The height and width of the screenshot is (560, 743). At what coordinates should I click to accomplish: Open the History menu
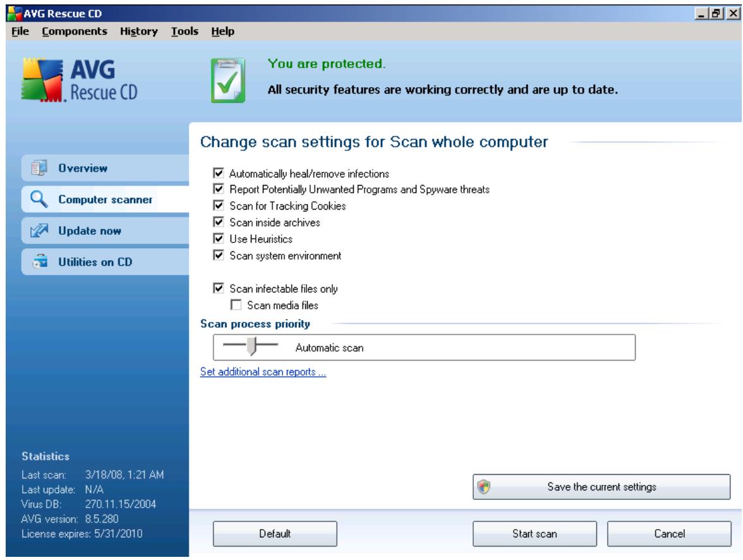(x=139, y=31)
